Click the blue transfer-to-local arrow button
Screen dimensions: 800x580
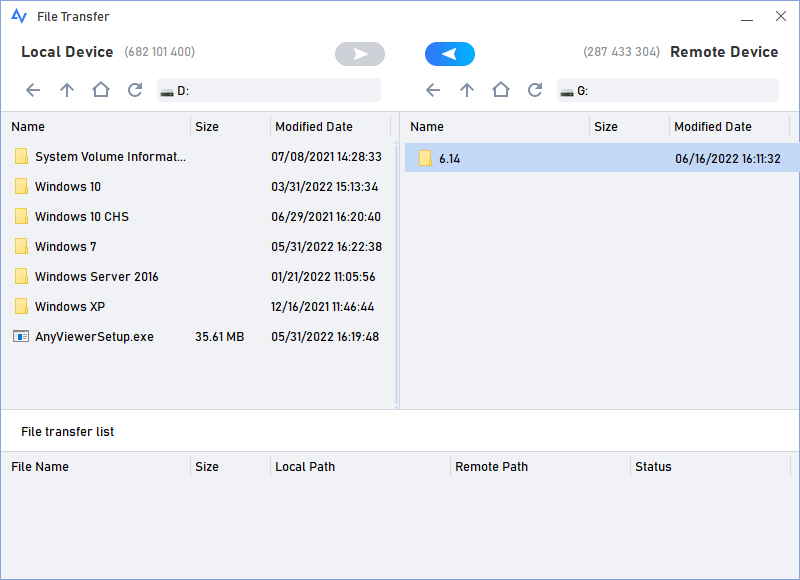point(449,53)
